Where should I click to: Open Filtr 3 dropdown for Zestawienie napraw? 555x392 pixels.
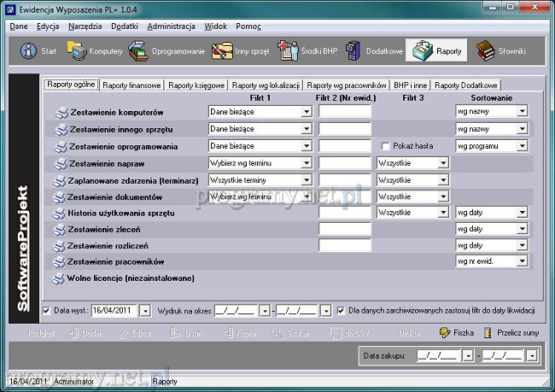click(x=442, y=162)
